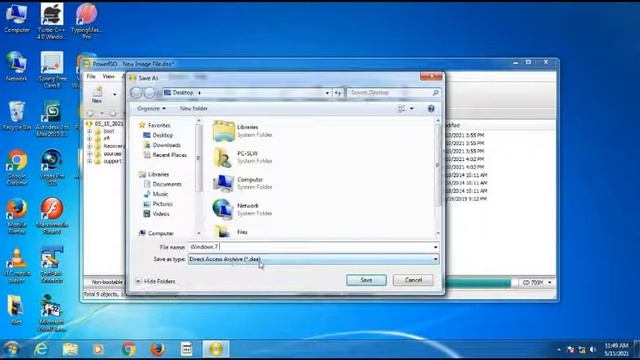640x360 pixels.
Task: Open Firefox from taskbar
Action: click(x=158, y=349)
